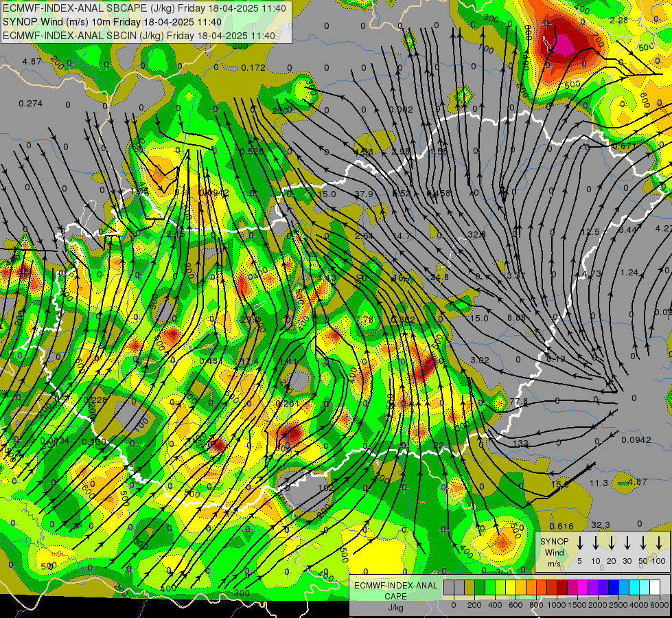Click the map value 0.526
672x618 pixels.
coord(252,151)
